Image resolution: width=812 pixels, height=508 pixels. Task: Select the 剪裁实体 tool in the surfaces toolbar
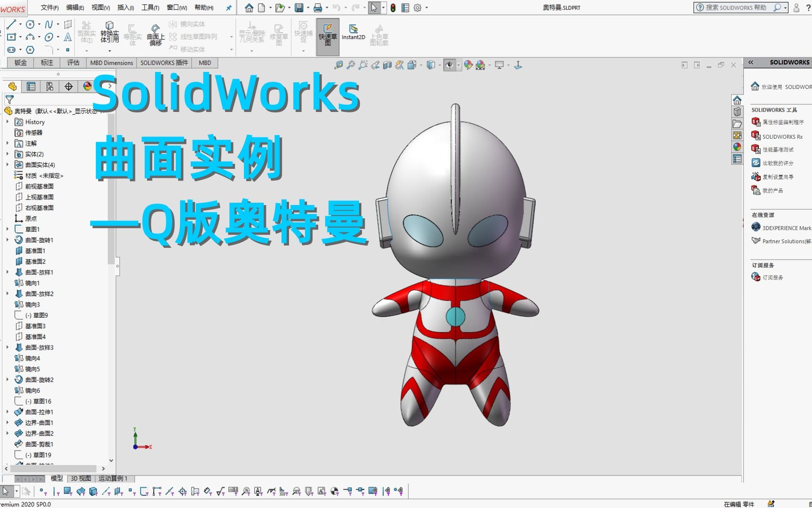tap(86, 33)
